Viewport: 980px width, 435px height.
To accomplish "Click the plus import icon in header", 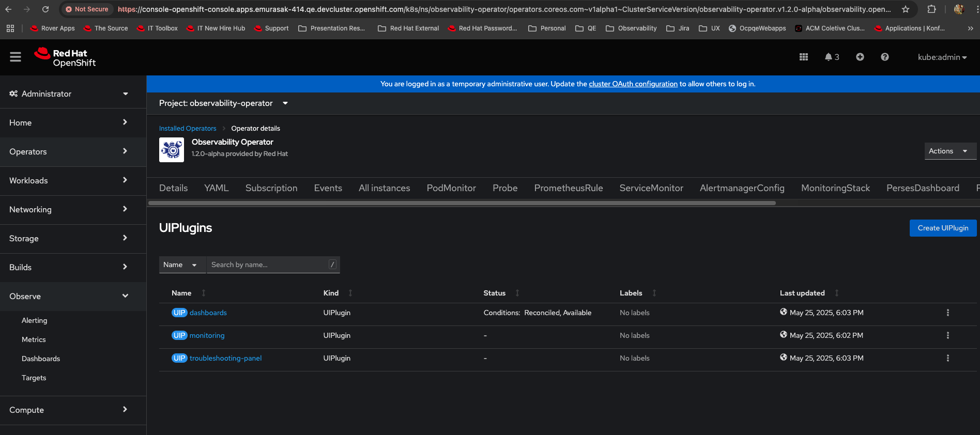I will 860,57.
